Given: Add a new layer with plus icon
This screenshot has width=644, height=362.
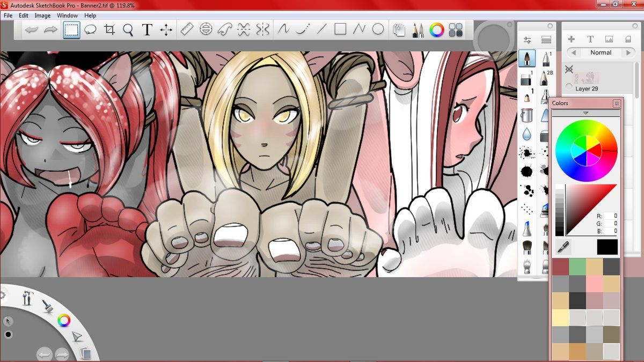Looking at the screenshot, I should 571,39.
